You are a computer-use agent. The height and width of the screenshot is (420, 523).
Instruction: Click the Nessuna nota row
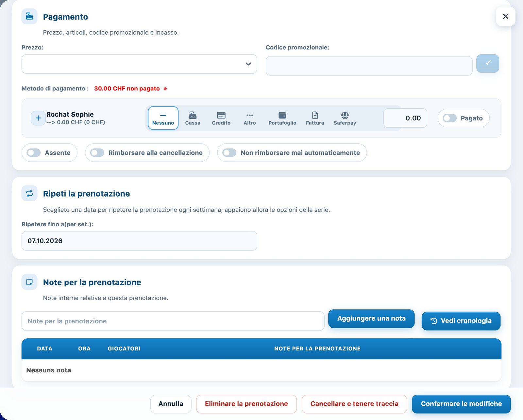click(261, 370)
